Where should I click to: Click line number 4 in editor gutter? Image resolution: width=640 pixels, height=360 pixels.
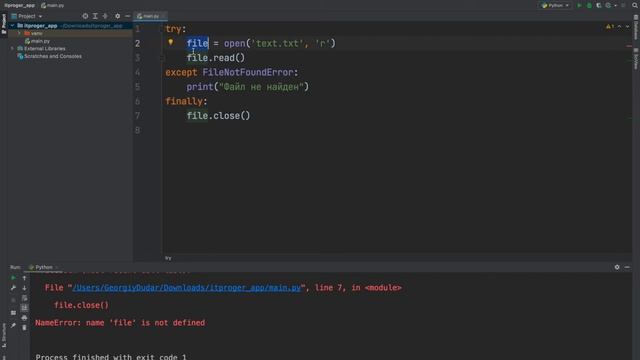[138, 72]
